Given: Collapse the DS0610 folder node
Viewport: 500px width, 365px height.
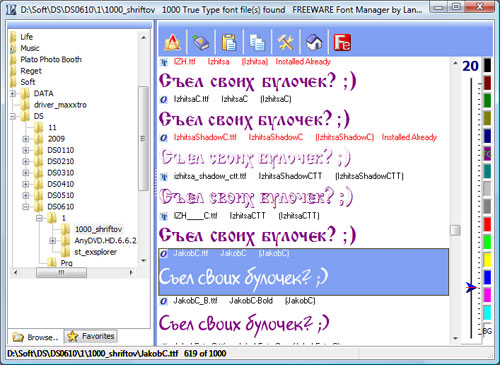Looking at the screenshot, I should tap(26, 207).
